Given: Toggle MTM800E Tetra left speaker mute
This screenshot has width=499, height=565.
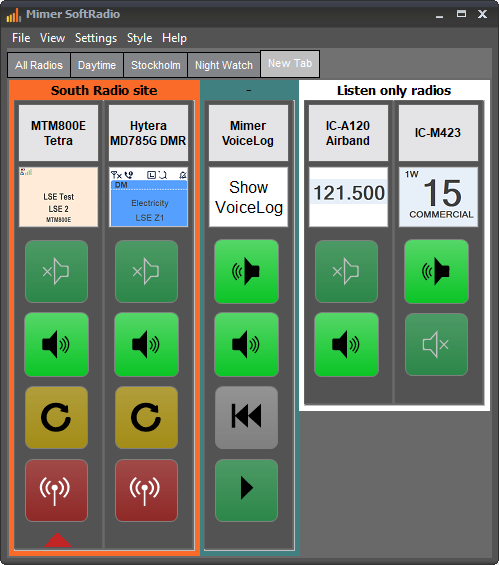Looking at the screenshot, I should coord(57,271).
